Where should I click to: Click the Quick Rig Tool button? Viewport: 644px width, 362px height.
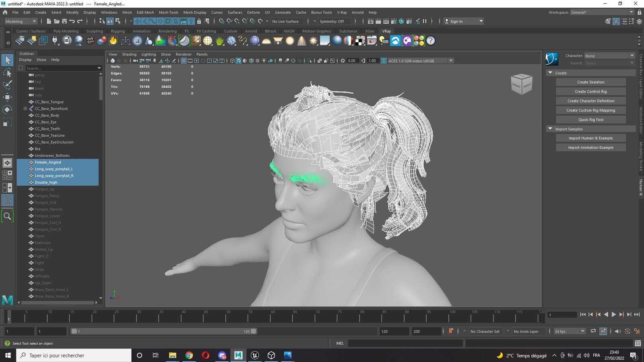coord(590,119)
